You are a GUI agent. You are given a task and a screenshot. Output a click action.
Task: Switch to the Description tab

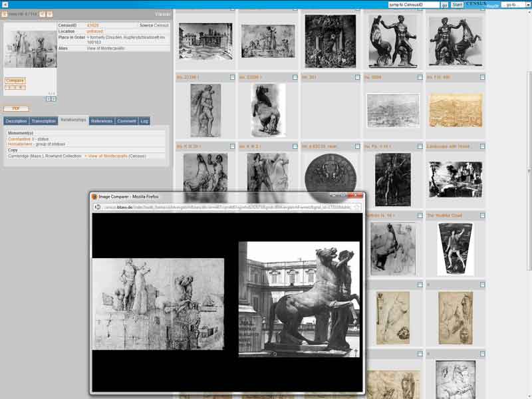point(16,121)
